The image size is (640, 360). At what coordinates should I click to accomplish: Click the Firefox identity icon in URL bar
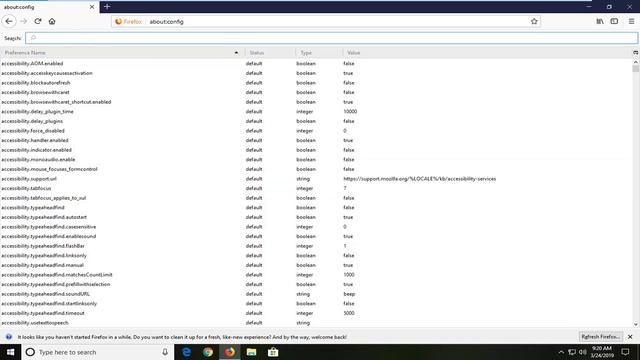pos(128,22)
